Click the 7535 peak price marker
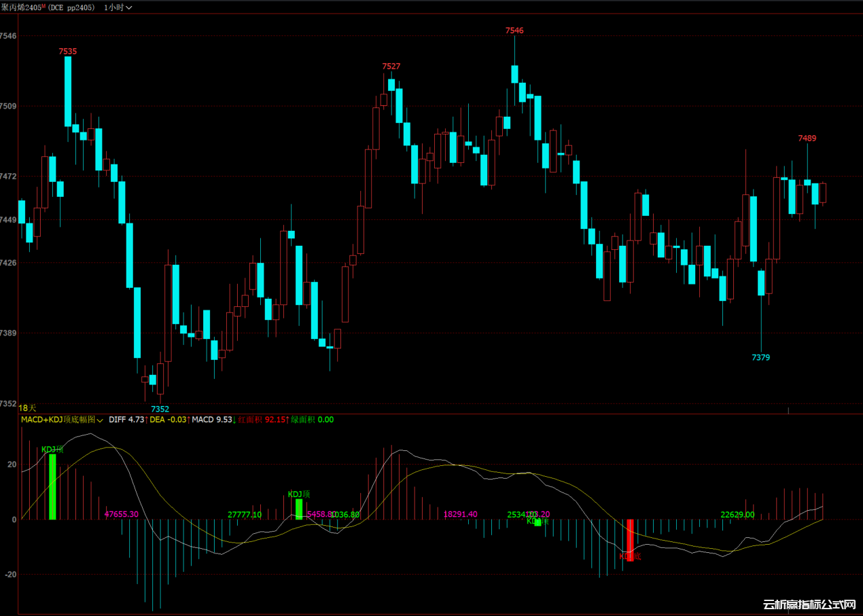 68,51
